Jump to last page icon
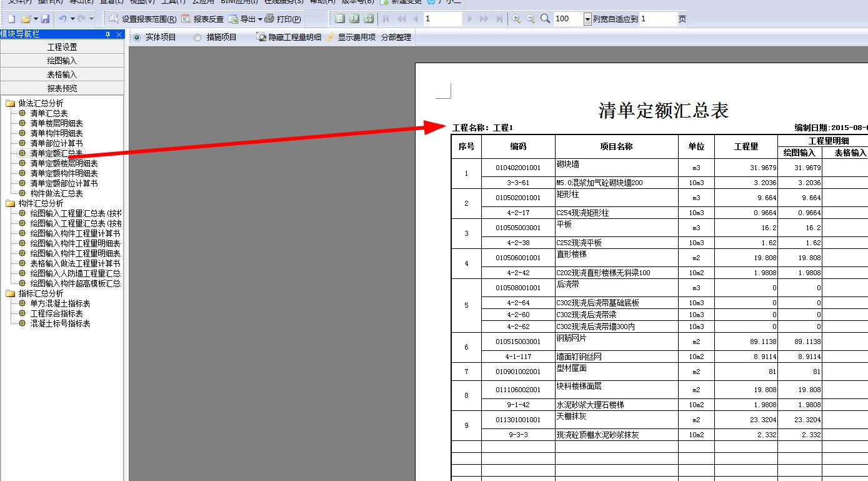Screen dimensions: 868x481 [499, 19]
